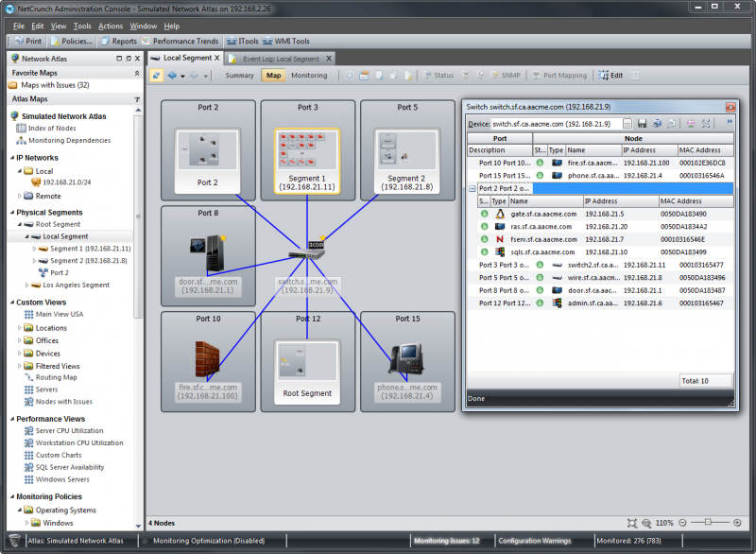Click the trash bin icon in the status bar
This screenshot has width=756, height=554.
tap(15, 541)
